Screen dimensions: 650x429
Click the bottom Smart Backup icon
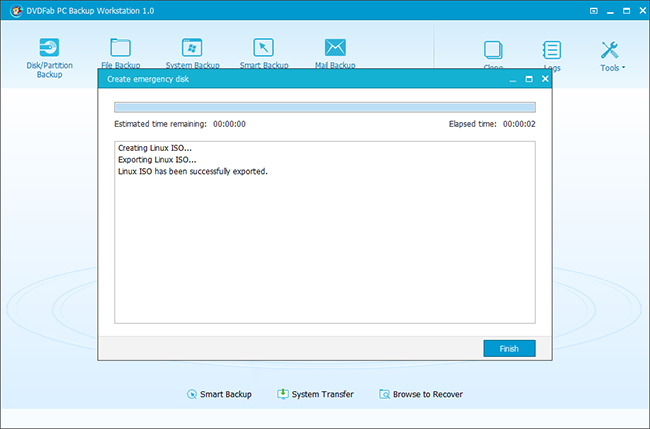[x=192, y=394]
